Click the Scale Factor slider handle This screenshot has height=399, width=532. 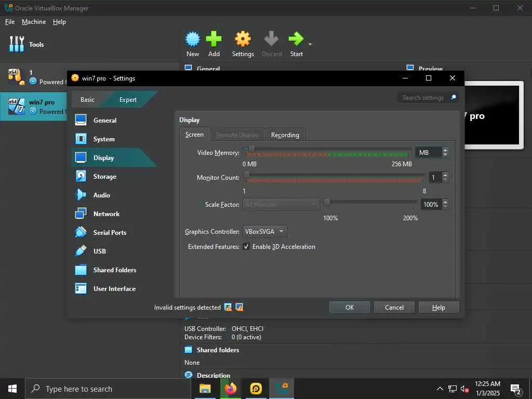tap(327, 202)
